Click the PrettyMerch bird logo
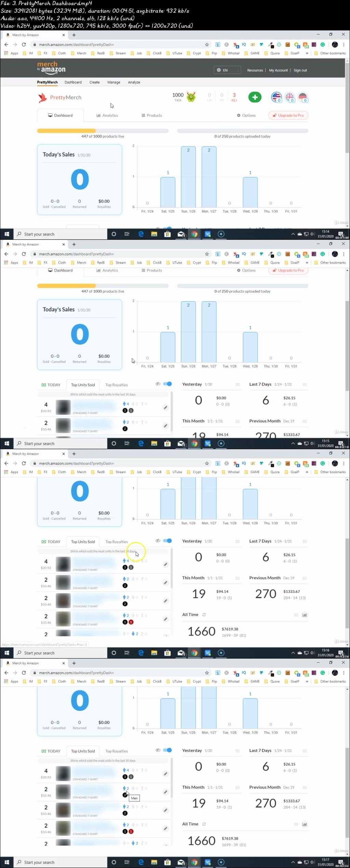Screen dimensions: 350x868 (x=42, y=98)
